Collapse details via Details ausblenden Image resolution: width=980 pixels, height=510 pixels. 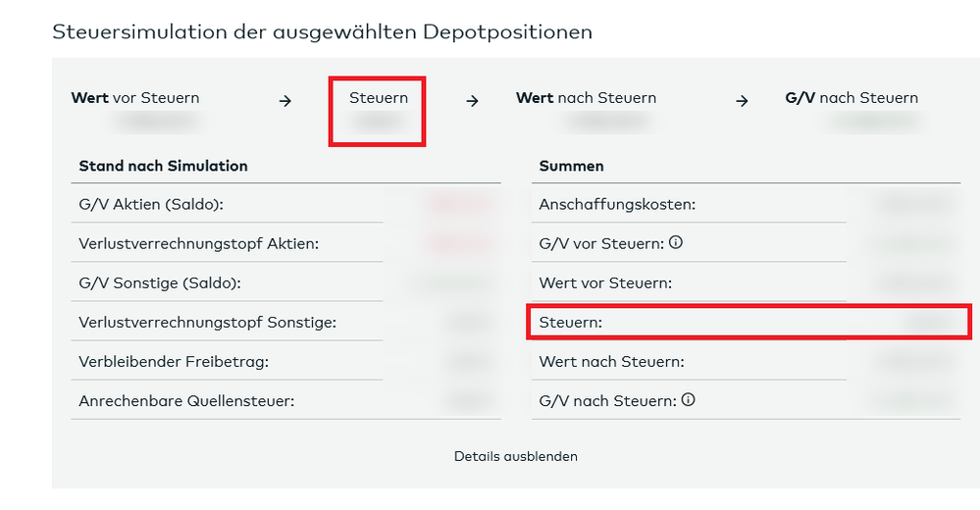[515, 456]
